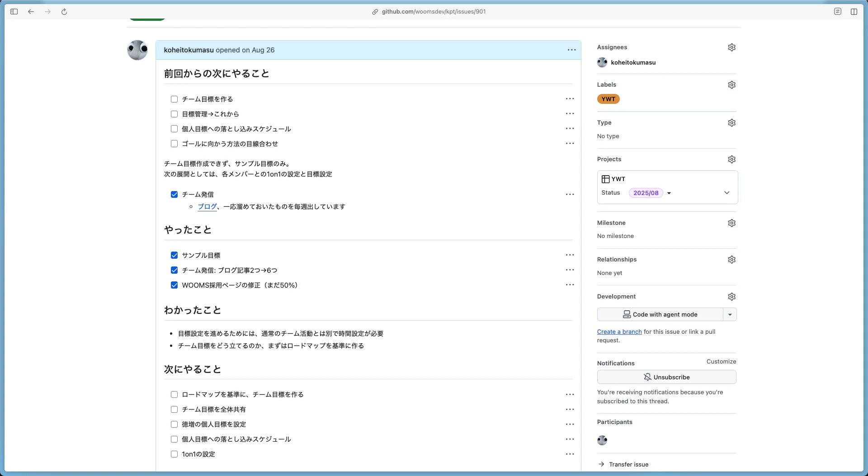Open the Type gear settings
868x476 pixels.
[x=731, y=123]
